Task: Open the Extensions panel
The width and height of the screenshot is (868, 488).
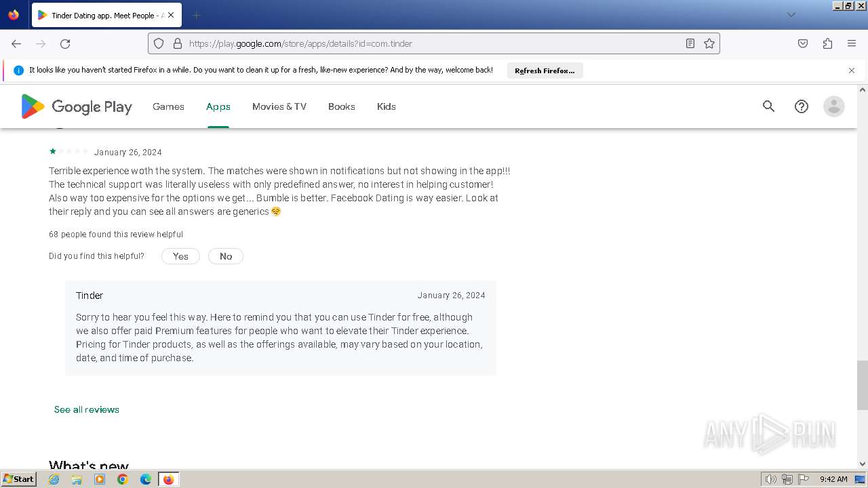Action: [x=827, y=43]
